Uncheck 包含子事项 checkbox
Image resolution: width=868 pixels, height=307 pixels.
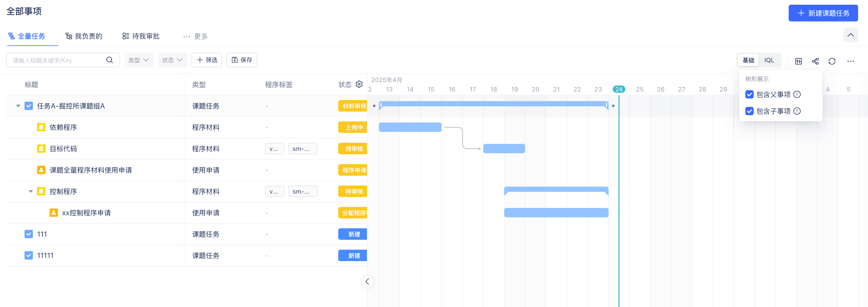750,111
